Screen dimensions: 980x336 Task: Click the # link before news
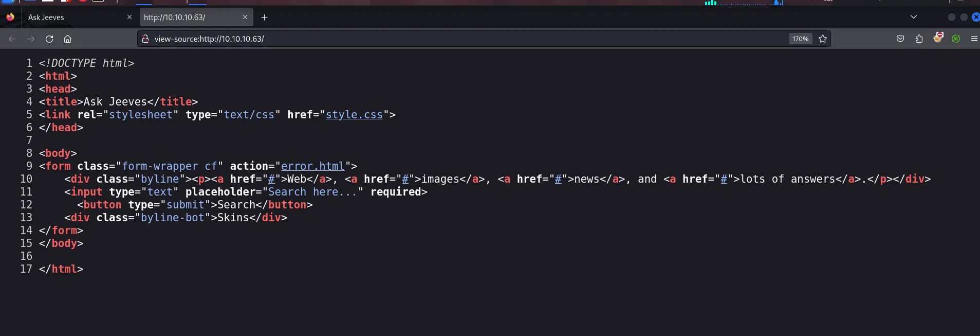pos(558,179)
